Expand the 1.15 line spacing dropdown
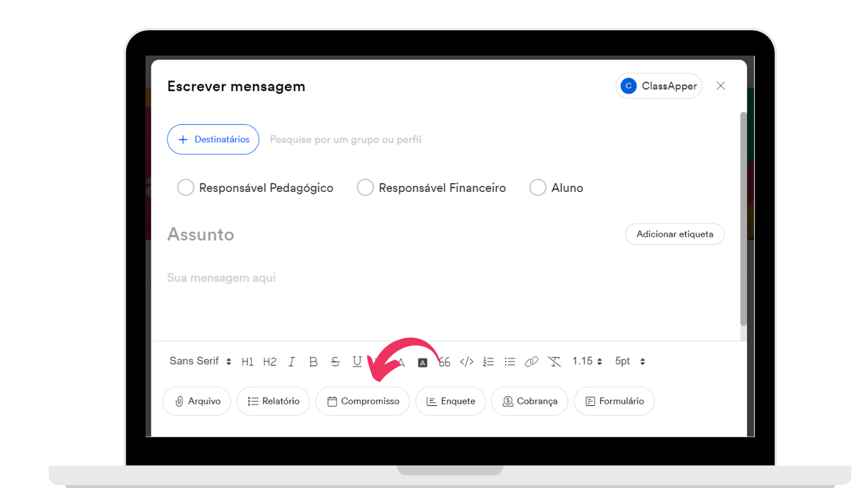Screen dimensions: 868x488 pyautogui.click(x=587, y=361)
